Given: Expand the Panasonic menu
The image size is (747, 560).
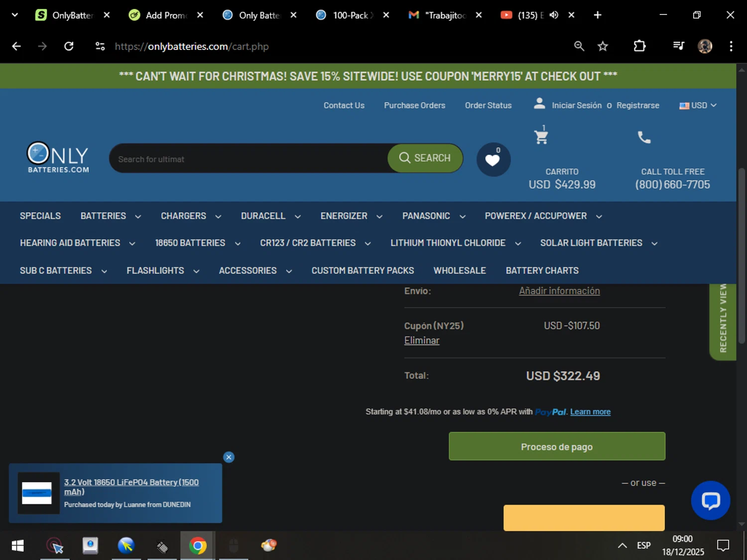Looking at the screenshot, I should (434, 216).
